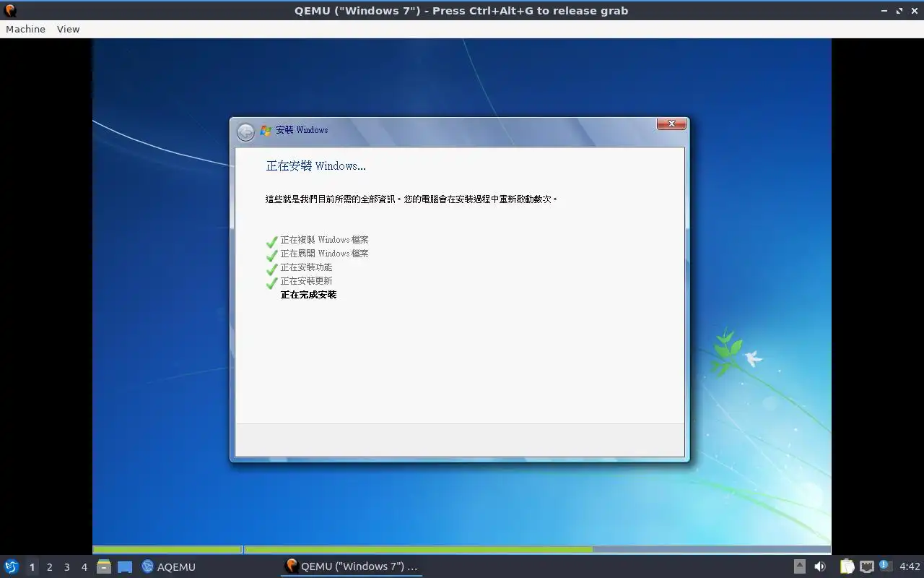Click the bold text 正在完成安裝
Screen dimensions: 924x578
[308, 295]
